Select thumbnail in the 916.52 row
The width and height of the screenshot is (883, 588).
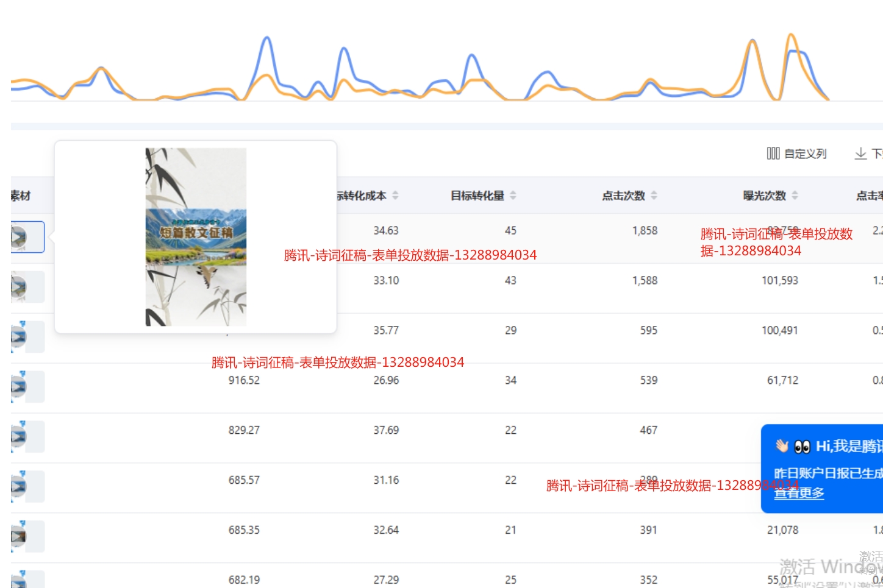tap(20, 387)
